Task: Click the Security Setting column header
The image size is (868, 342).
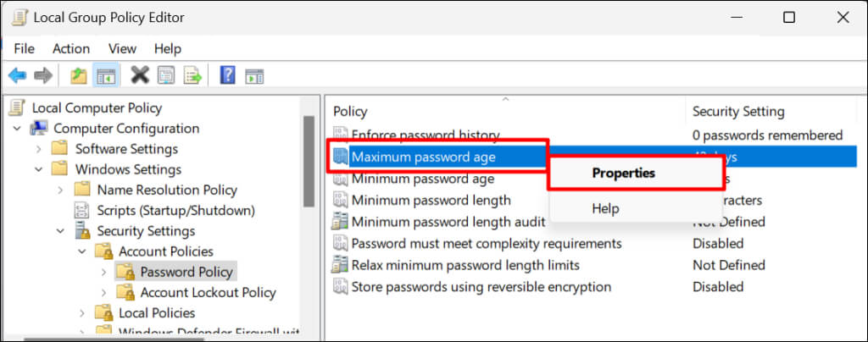Action: point(738,111)
